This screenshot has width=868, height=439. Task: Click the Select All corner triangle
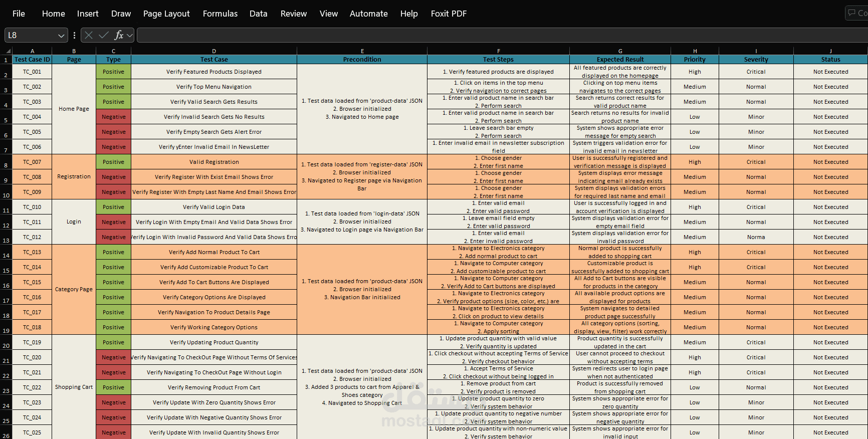point(8,51)
